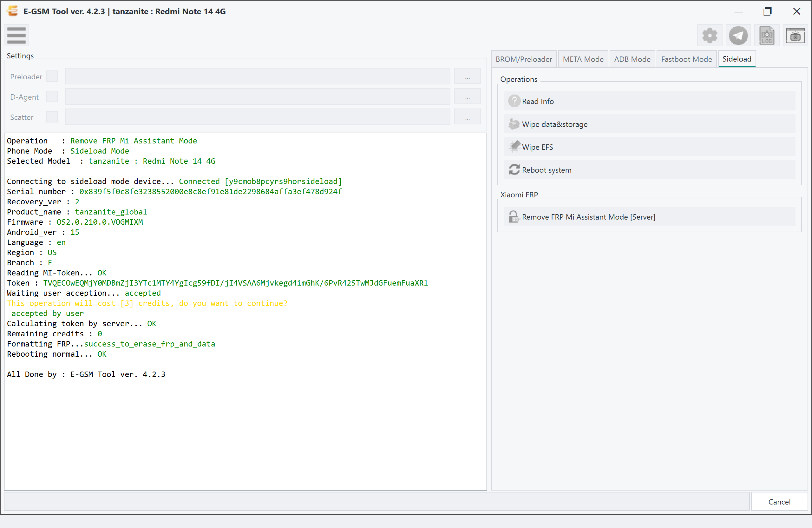The image size is (812, 528).
Task: Restore down the E-GSM Tool window
Action: coord(767,11)
